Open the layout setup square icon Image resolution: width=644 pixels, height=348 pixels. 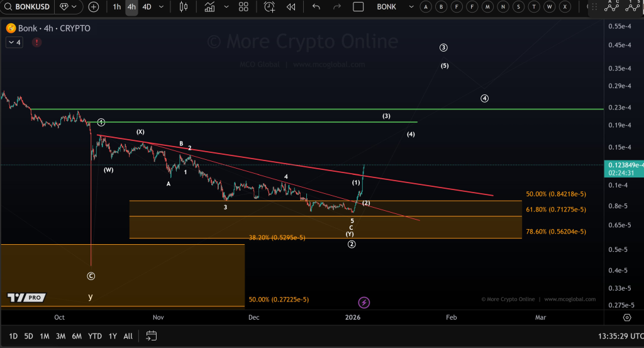click(358, 6)
